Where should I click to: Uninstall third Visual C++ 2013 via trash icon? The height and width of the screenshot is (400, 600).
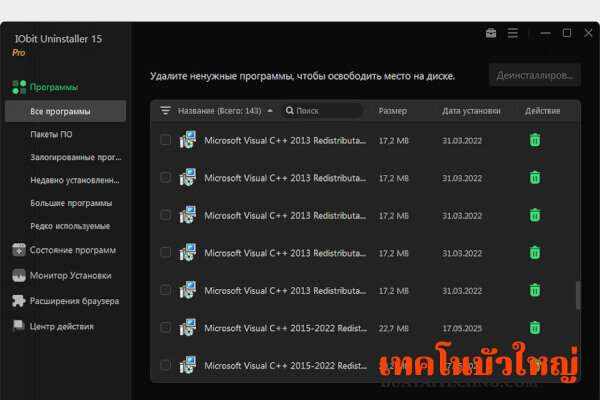(535, 215)
